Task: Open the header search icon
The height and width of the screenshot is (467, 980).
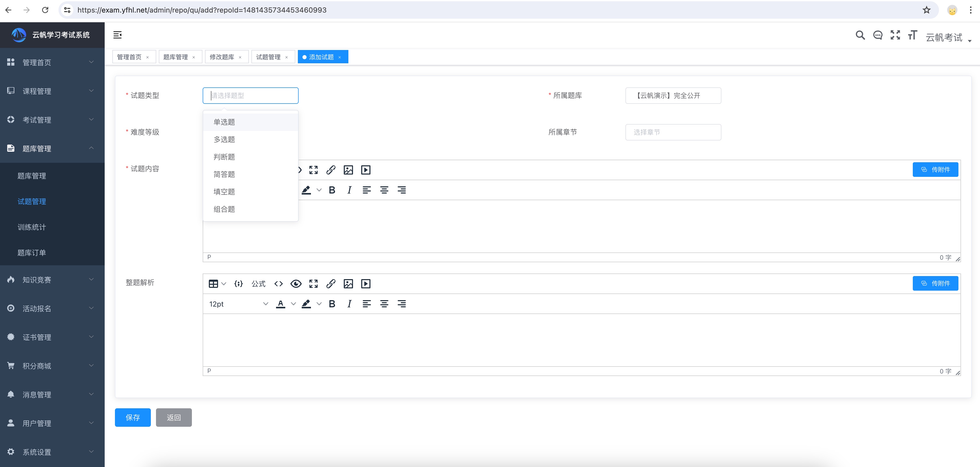Action: 860,35
